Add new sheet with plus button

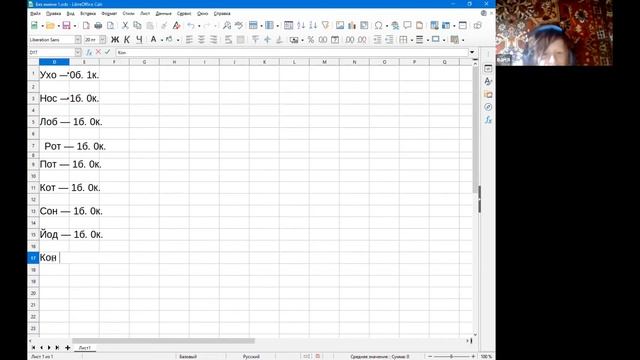(x=68, y=348)
